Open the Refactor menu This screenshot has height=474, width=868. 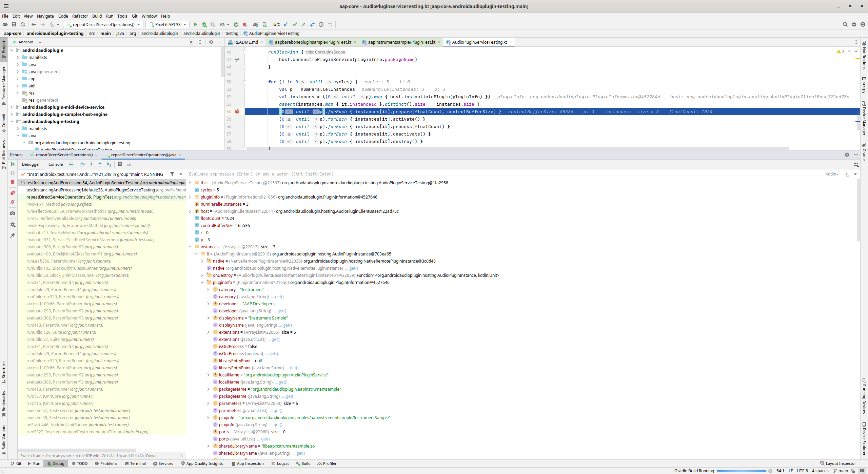click(80, 16)
